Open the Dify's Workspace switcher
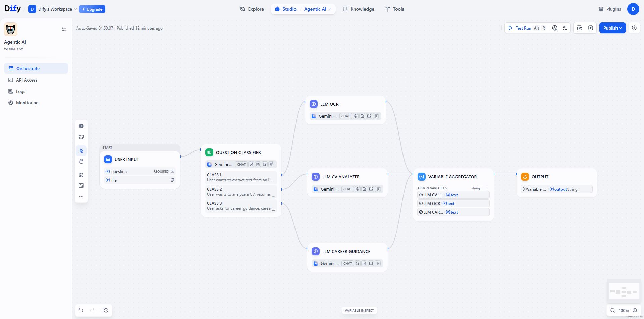Screen dimensions: 644x319 coord(53,9)
